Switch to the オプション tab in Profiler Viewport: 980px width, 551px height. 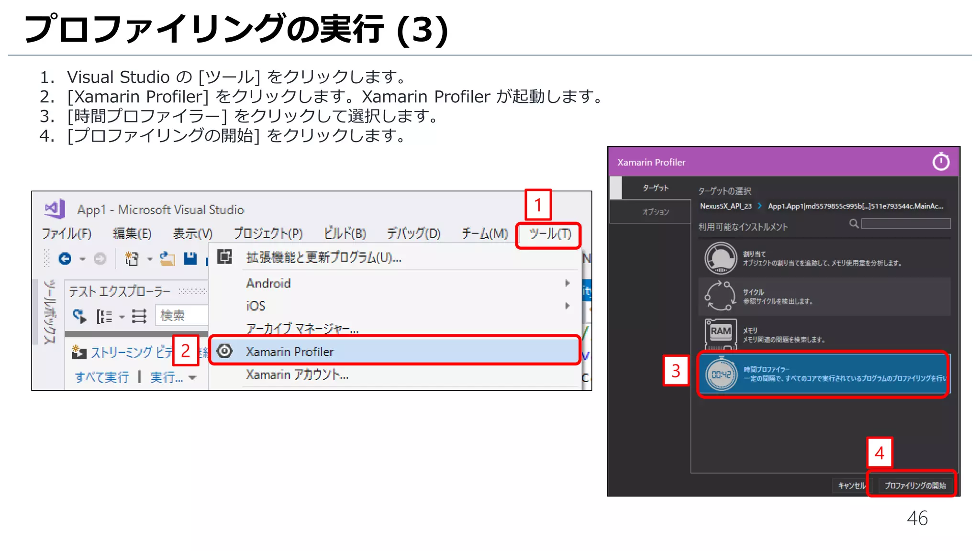coord(656,211)
